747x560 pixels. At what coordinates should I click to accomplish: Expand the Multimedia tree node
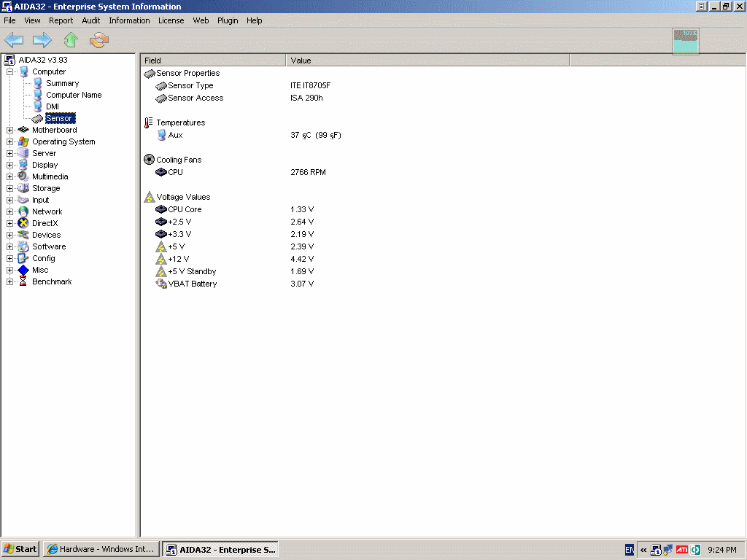10,176
